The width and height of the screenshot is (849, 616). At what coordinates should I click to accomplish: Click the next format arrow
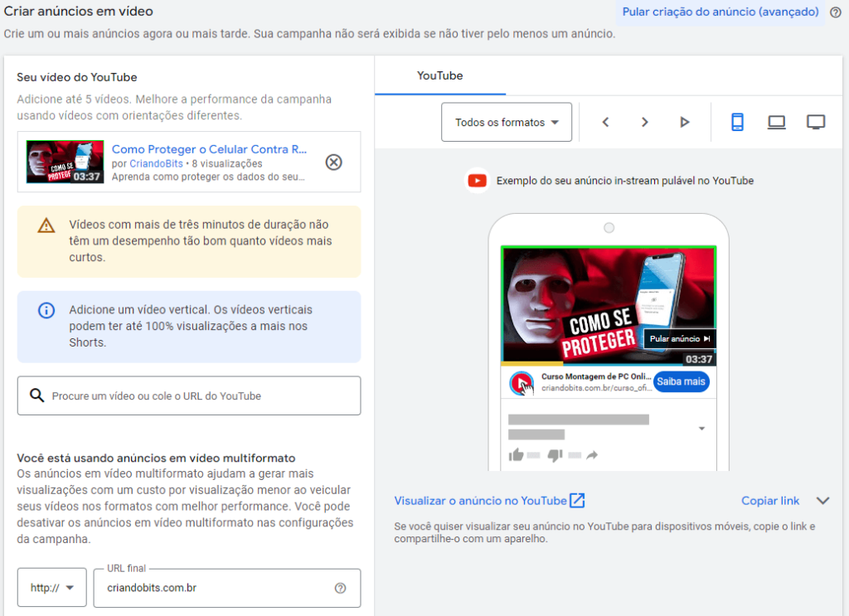tap(645, 121)
